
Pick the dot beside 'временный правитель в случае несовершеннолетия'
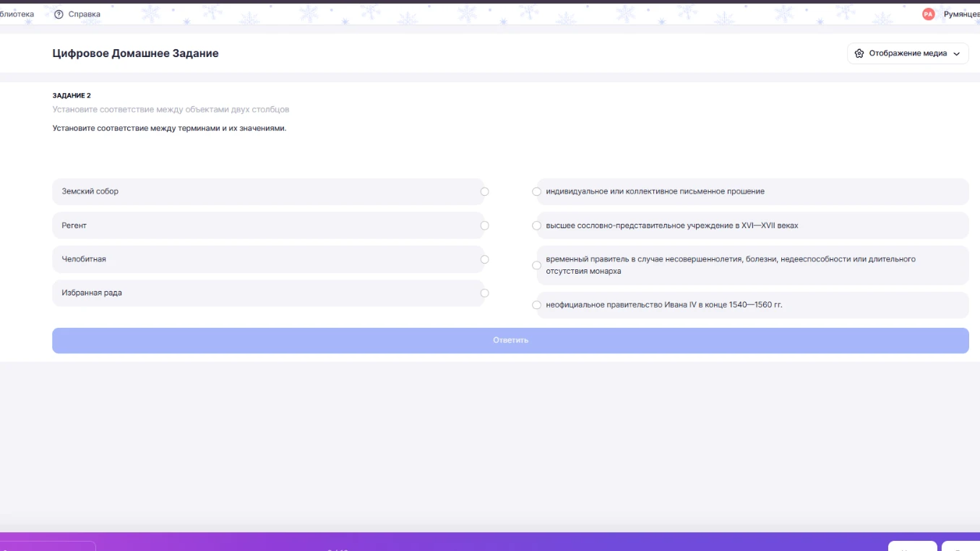(x=536, y=266)
